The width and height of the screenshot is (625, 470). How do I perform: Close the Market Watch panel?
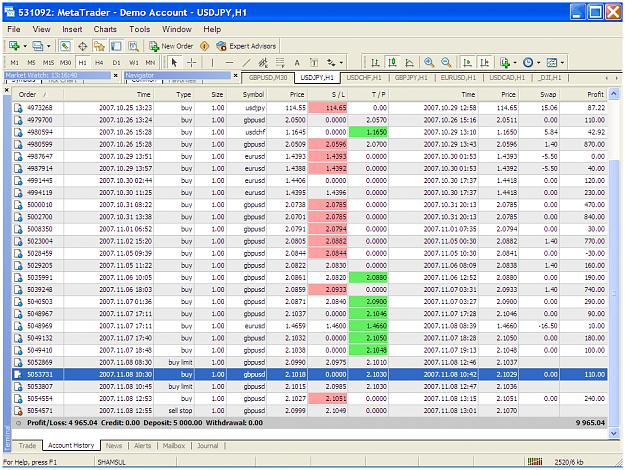click(116, 75)
